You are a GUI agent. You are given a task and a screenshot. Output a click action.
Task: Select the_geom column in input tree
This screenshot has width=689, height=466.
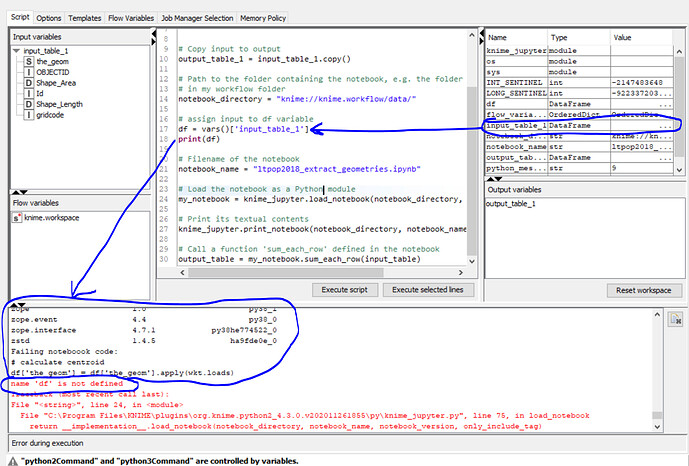52,61
